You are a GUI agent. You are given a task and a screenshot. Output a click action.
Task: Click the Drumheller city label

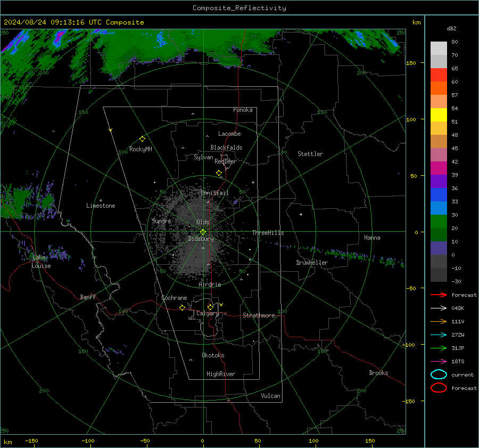click(x=312, y=263)
